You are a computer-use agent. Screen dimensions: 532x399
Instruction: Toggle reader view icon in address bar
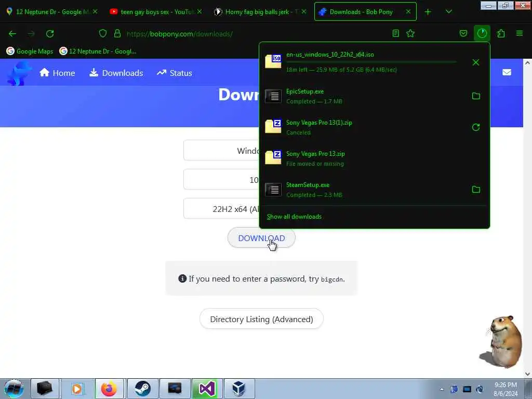pyautogui.click(x=395, y=33)
